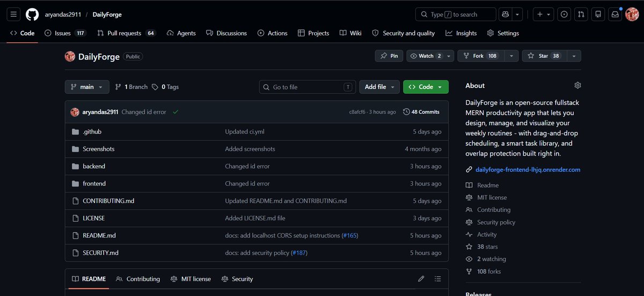Open the Add file dropdown

(379, 87)
